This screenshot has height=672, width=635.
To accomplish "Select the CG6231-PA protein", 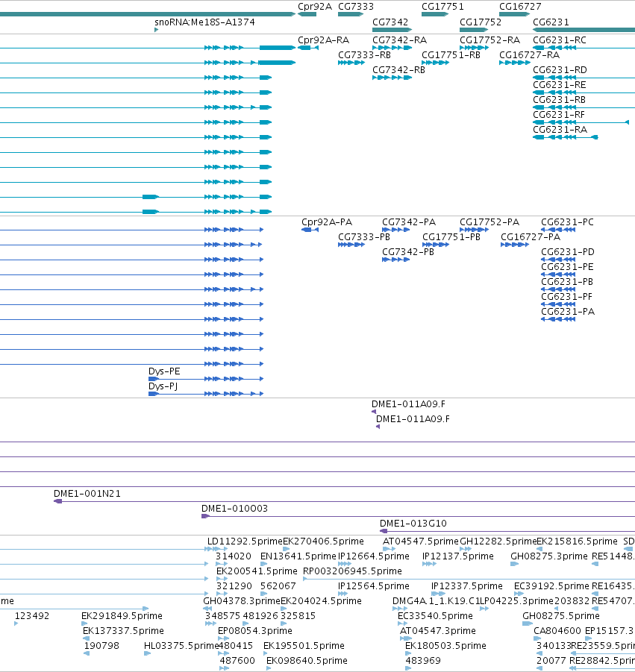I will (558, 319).
